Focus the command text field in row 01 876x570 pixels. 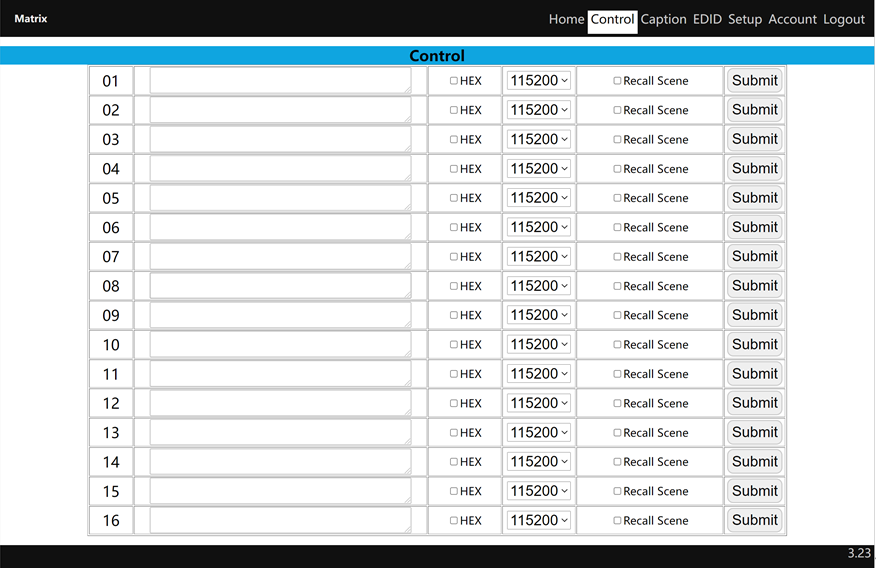coord(280,81)
